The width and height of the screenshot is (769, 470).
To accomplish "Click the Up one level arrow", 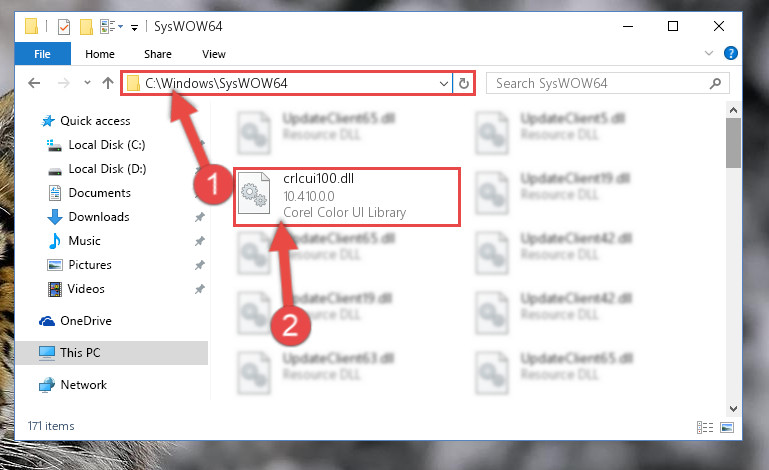I will [x=108, y=83].
